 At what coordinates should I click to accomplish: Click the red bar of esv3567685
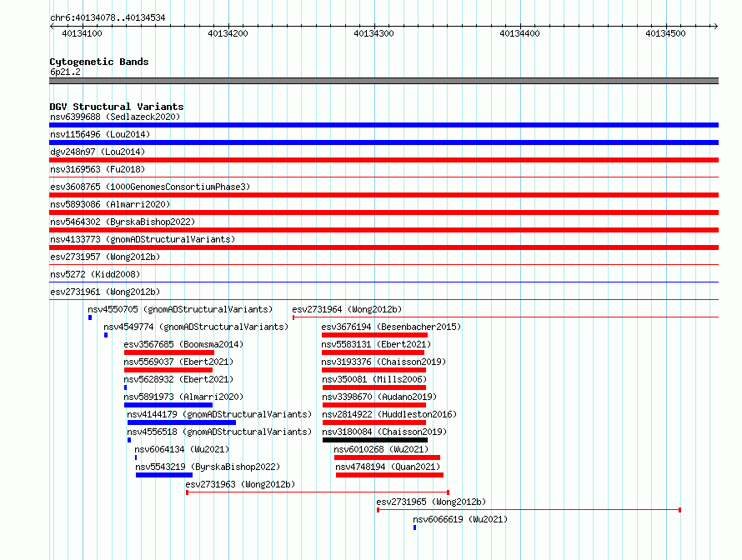(169, 352)
